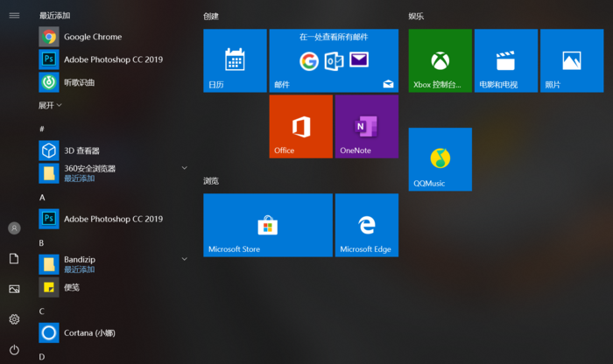
Task: Expand the Bandizip folder chevron
Action: pyautogui.click(x=184, y=259)
